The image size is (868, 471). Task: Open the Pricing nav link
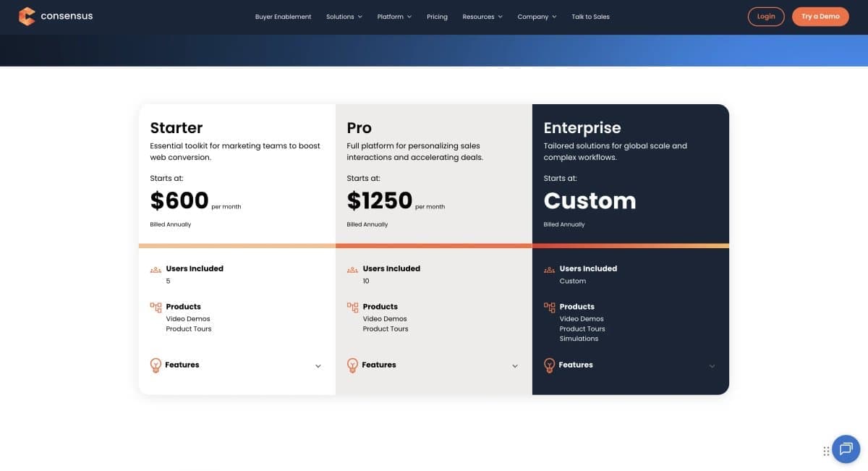437,17
